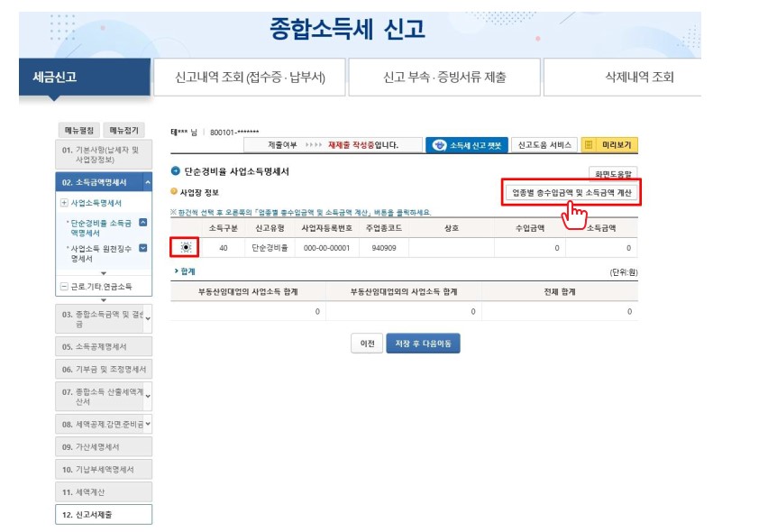The image size is (759, 532).
Task: Click the 상호 column header
Action: click(452, 228)
